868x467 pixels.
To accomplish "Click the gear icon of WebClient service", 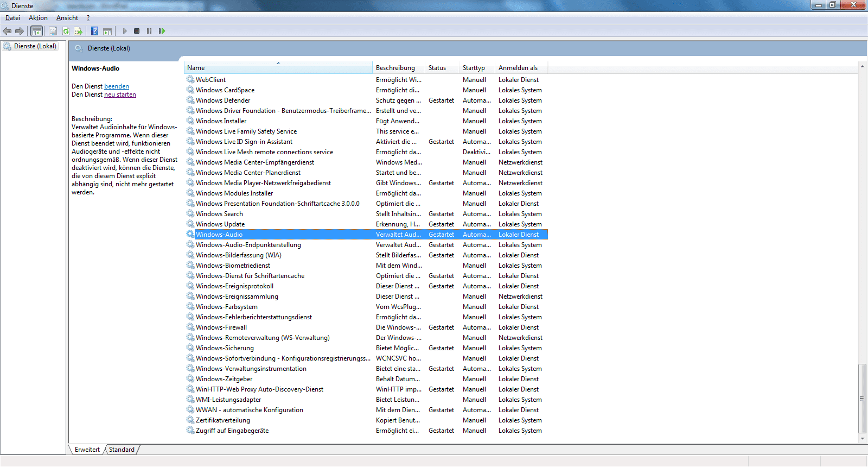I will pyautogui.click(x=190, y=80).
